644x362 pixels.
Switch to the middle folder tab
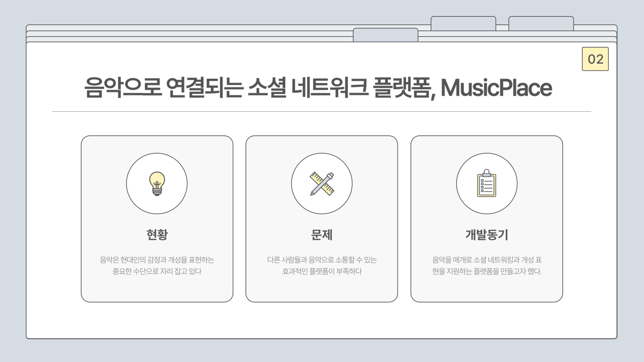coord(463,23)
